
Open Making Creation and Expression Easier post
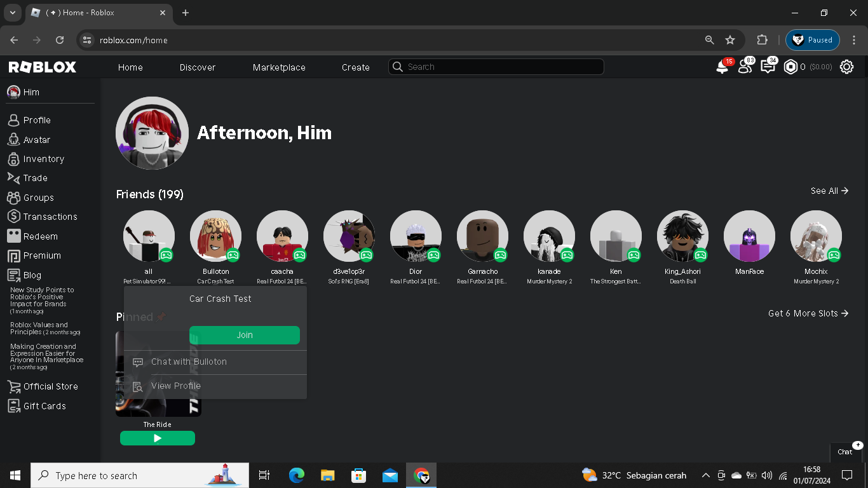(46, 357)
